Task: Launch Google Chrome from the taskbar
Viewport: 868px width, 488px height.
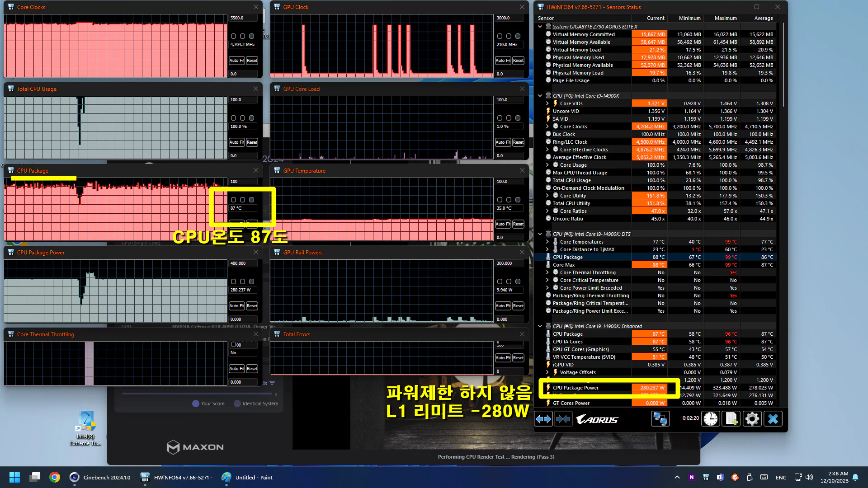Action: [x=55, y=478]
